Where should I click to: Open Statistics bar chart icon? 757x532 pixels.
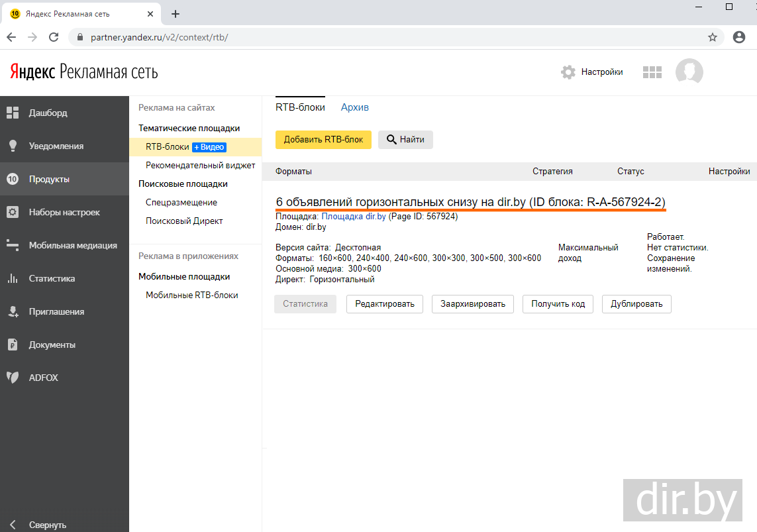[x=13, y=279]
